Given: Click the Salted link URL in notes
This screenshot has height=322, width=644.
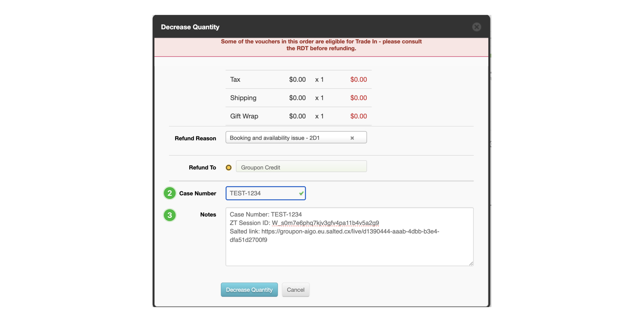Looking at the screenshot, I should tap(350, 231).
